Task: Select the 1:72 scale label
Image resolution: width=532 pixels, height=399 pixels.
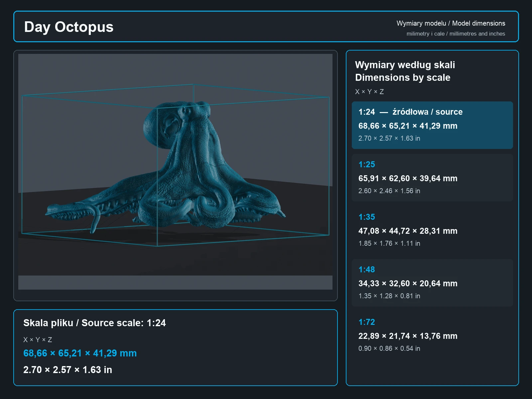Action: click(x=366, y=322)
